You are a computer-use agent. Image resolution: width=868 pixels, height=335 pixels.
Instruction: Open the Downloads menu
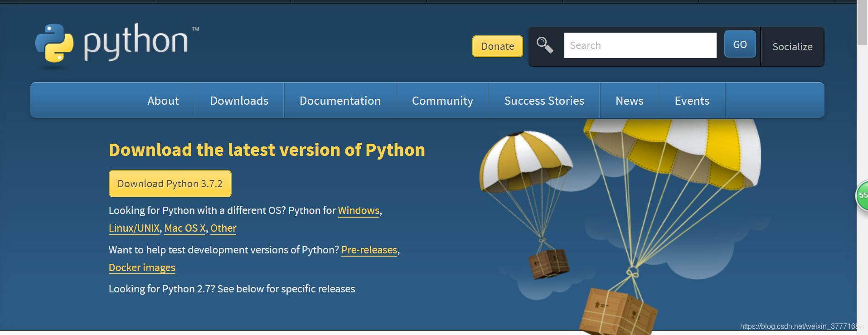point(239,101)
